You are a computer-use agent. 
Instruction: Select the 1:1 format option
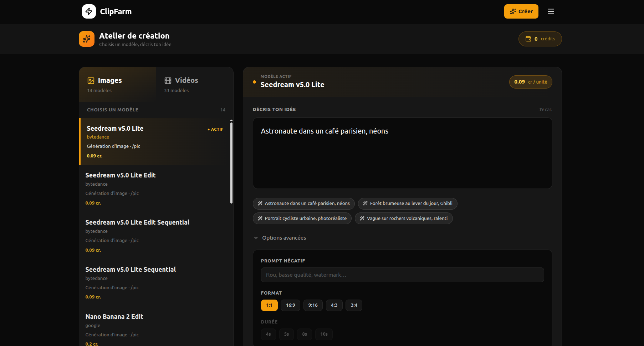coord(269,305)
